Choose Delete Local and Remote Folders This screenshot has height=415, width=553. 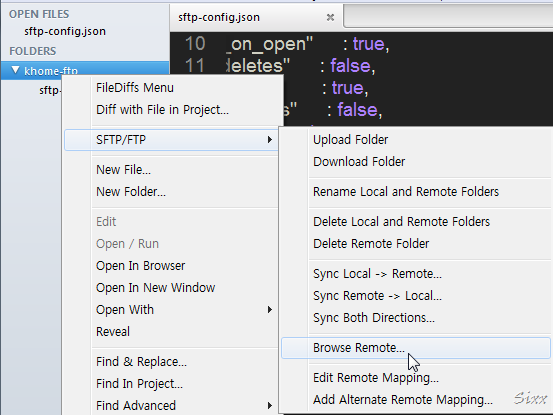coord(401,221)
